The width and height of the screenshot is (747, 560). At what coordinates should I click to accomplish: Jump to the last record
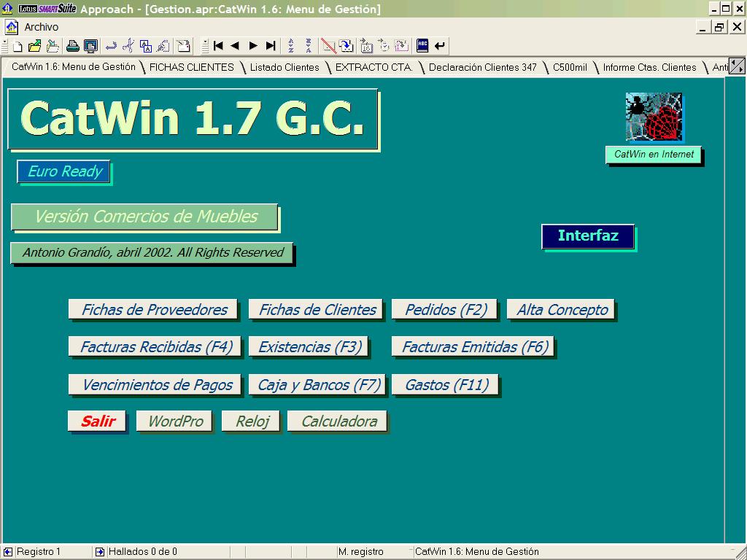click(x=271, y=46)
